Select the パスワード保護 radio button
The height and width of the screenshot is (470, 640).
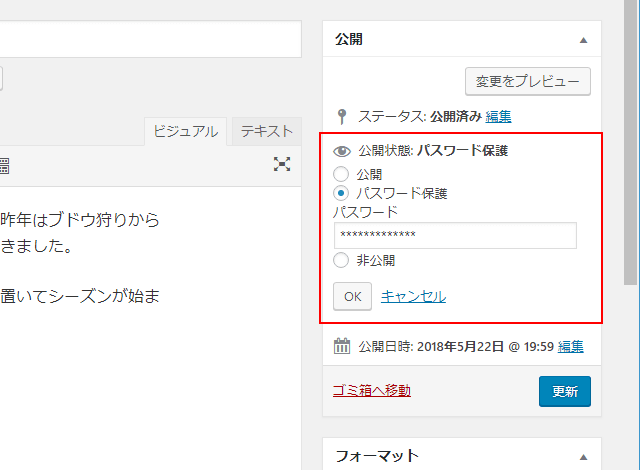(x=341, y=193)
